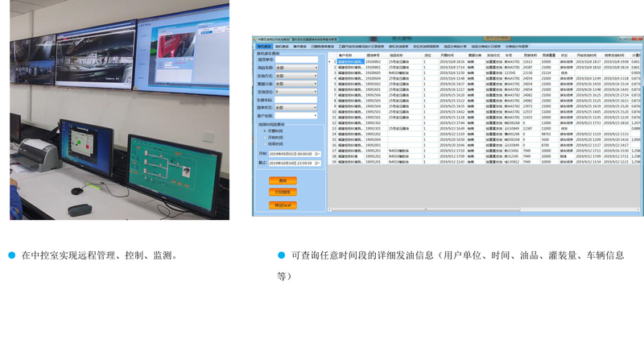
Task: Click end time cell 2019/10/8 19:08
Action: pyautogui.click(x=616, y=62)
